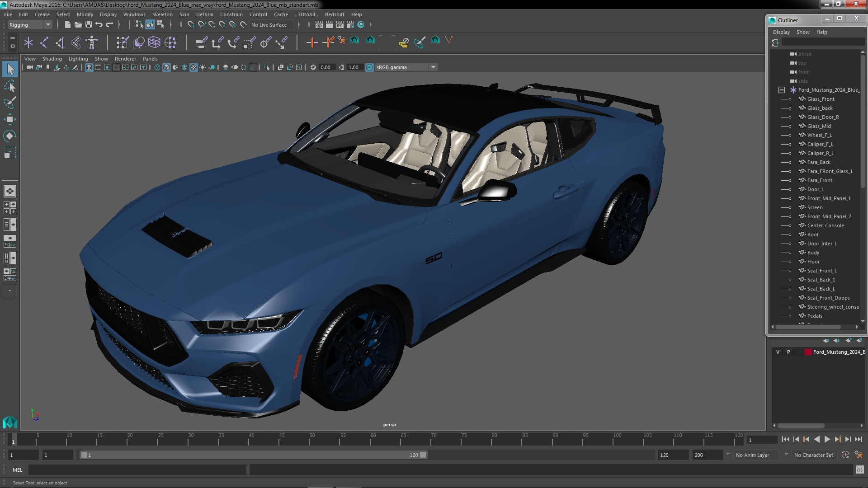Toggle layer playback P box
This screenshot has width=868, height=488.
(x=788, y=352)
